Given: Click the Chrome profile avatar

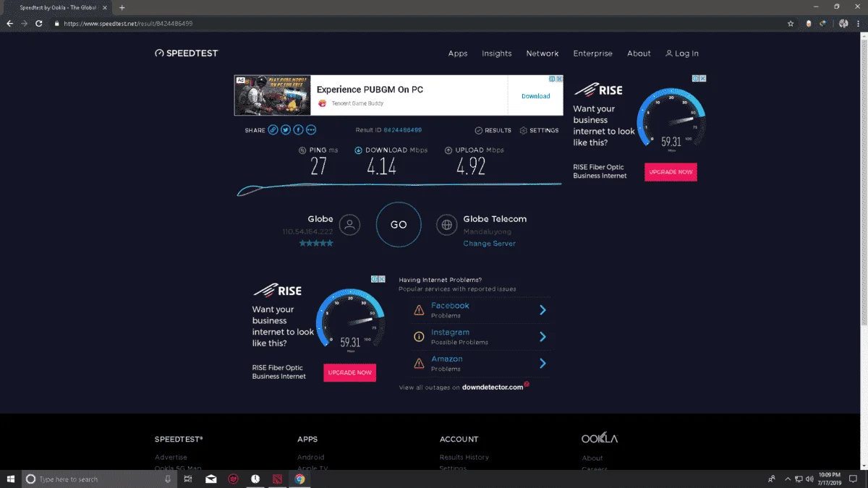Looking at the screenshot, I should pos(843,23).
